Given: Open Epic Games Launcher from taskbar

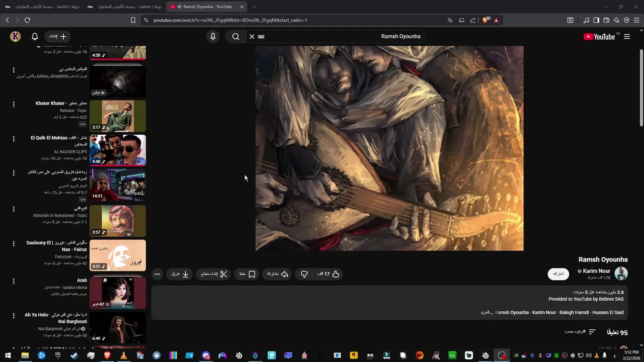Looking at the screenshot, I should coord(58,355).
